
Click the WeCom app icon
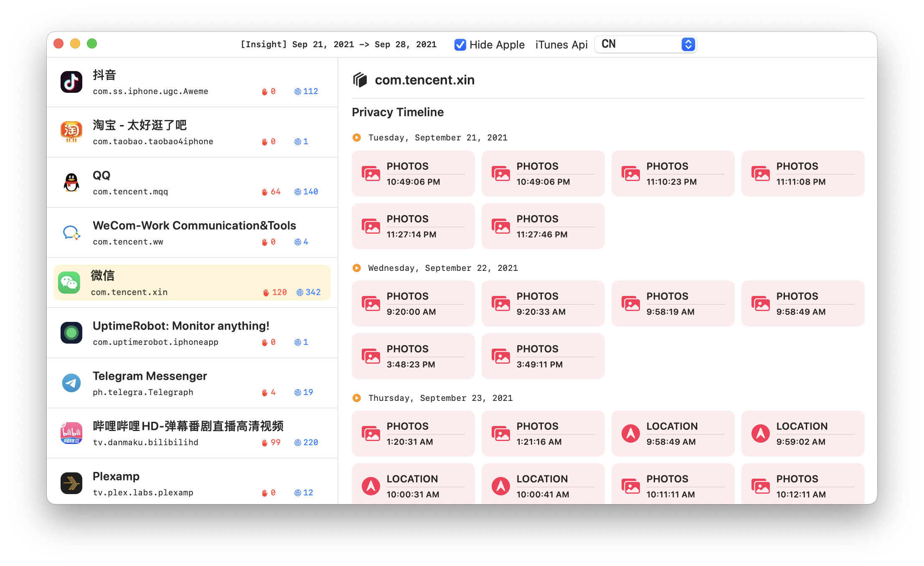coord(71,232)
